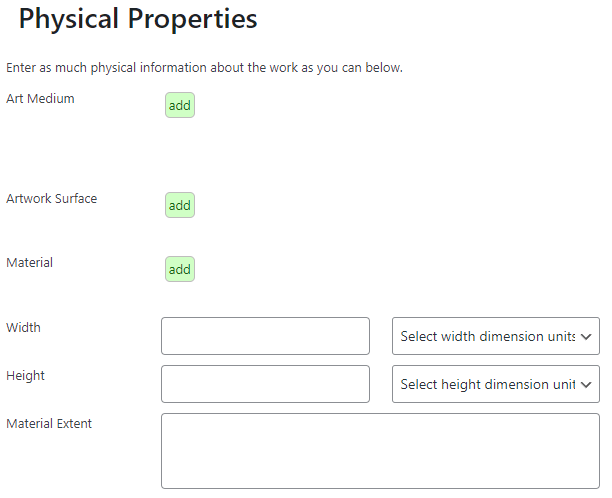Viewport: 612px width, 498px height.
Task: Click the "Select width dimension units" placeholder text
Action: coord(487,336)
